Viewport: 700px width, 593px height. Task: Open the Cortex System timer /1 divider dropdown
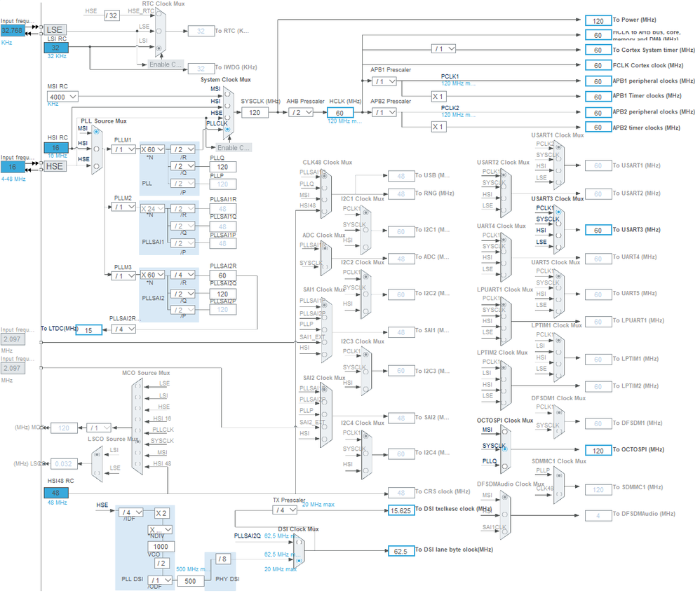pos(444,48)
